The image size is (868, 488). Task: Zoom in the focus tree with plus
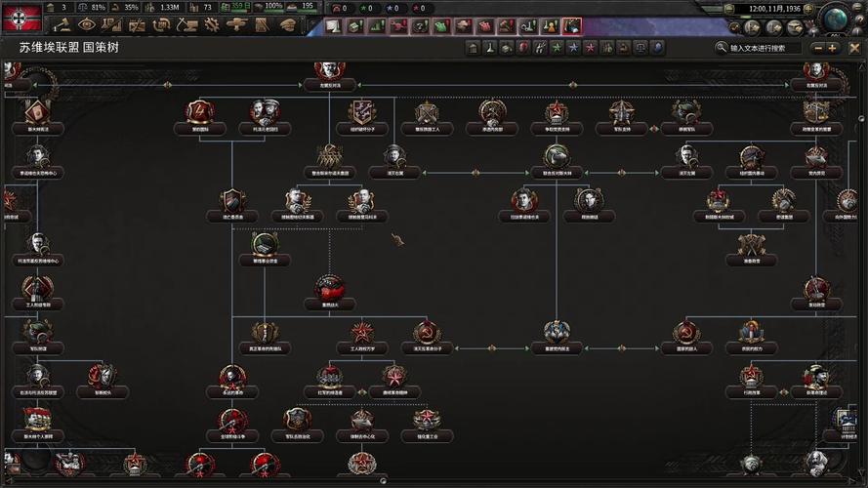click(x=832, y=48)
